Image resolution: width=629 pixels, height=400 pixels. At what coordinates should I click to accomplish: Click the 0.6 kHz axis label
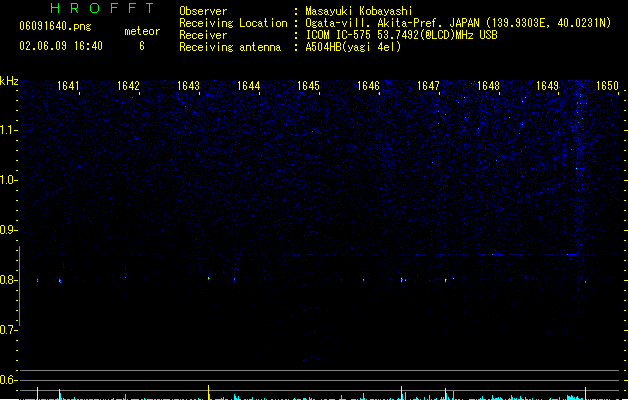[x=8, y=380]
